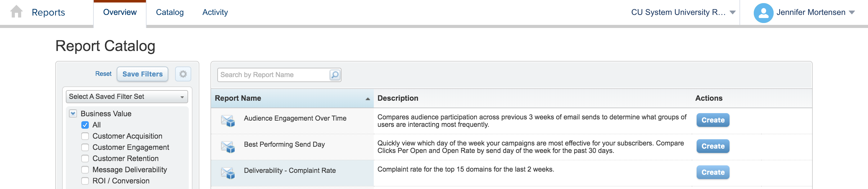The image size is (868, 189).
Task: Collapse the Business Value filter group
Action: (73, 113)
